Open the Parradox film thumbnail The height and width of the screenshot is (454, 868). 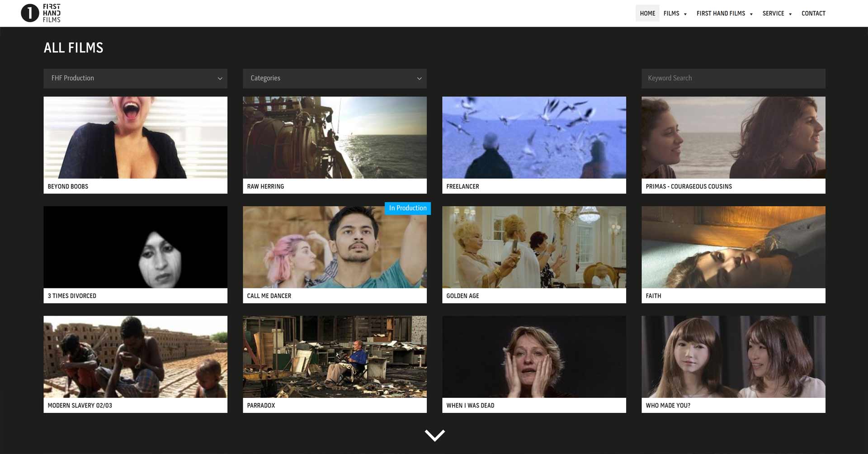tap(335, 357)
